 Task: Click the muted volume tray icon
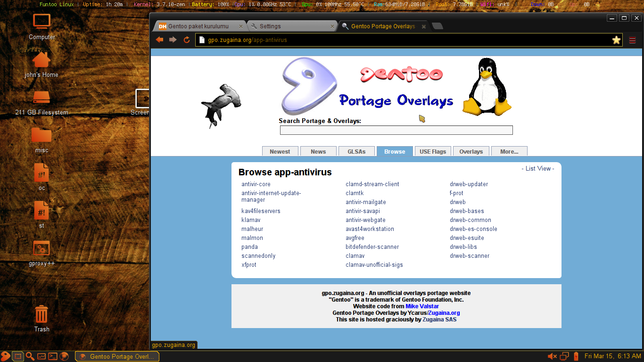(x=552, y=356)
